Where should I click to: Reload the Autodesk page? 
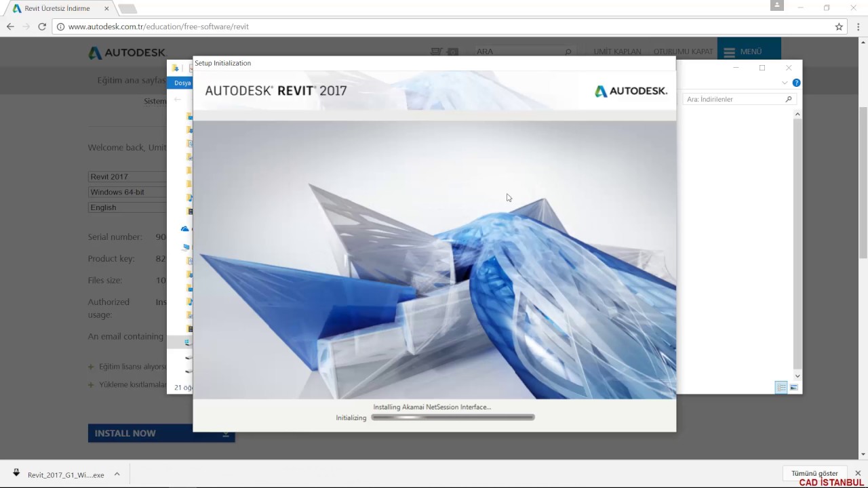[42, 26]
